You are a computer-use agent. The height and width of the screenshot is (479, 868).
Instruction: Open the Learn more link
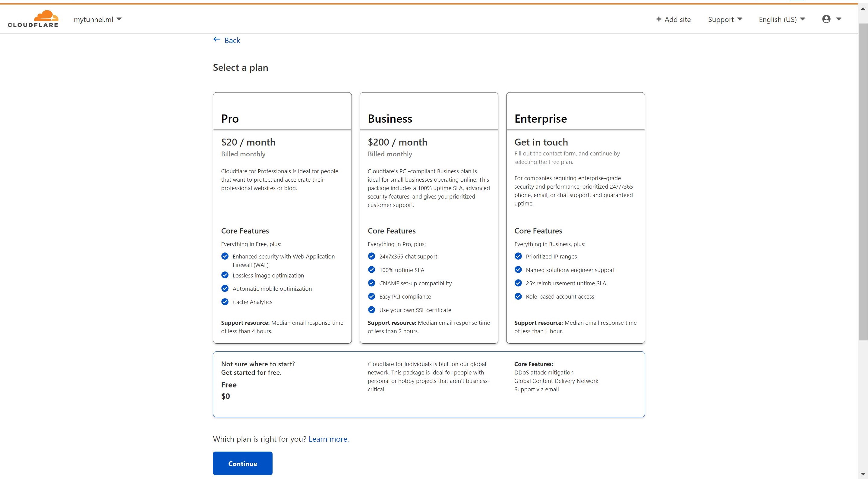click(x=329, y=439)
